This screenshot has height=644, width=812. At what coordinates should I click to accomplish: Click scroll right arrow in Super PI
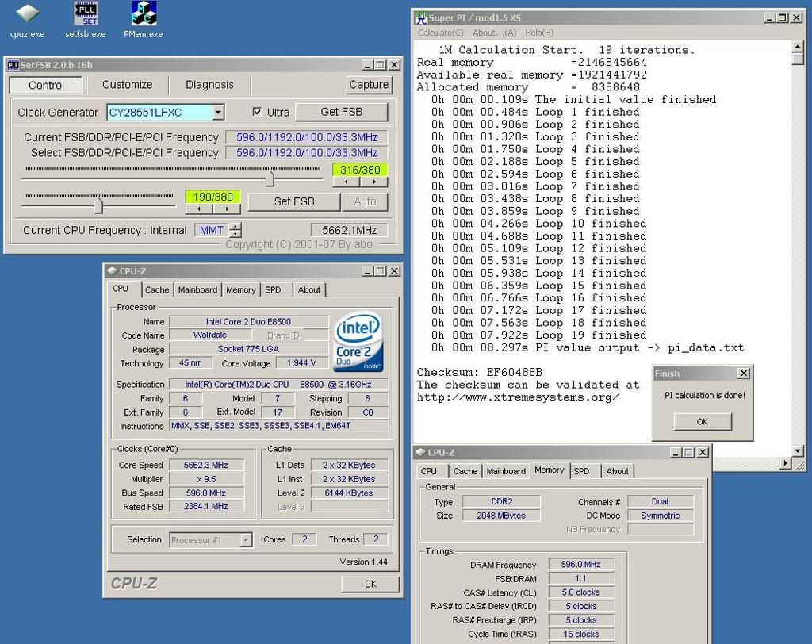point(786,463)
